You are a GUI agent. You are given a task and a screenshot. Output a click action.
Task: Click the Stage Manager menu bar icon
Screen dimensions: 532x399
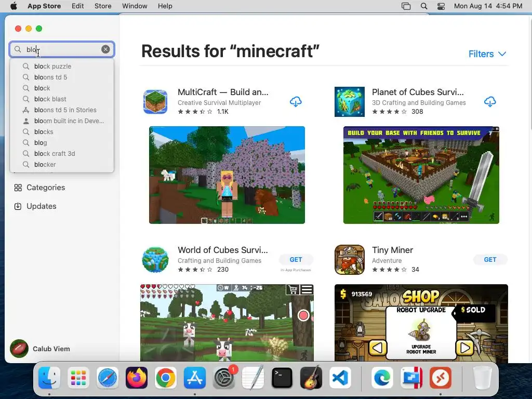(406, 6)
